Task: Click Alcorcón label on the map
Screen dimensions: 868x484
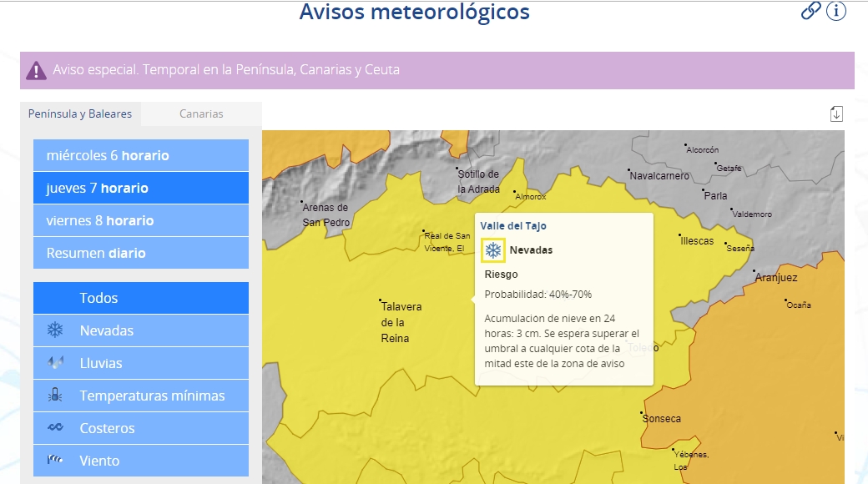Action: point(702,149)
